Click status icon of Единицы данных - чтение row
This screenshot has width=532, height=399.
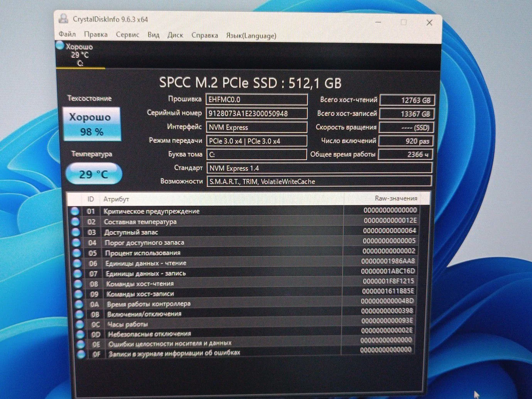pyautogui.click(x=77, y=264)
